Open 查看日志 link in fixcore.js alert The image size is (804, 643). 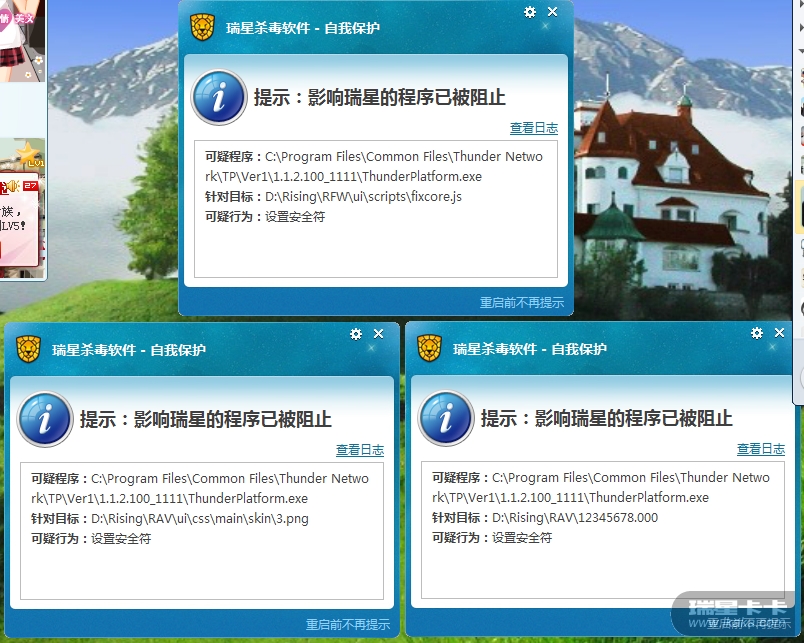point(534,128)
